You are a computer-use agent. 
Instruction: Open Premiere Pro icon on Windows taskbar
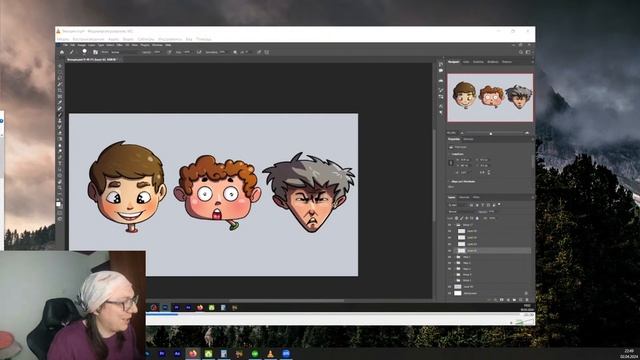coord(162,353)
